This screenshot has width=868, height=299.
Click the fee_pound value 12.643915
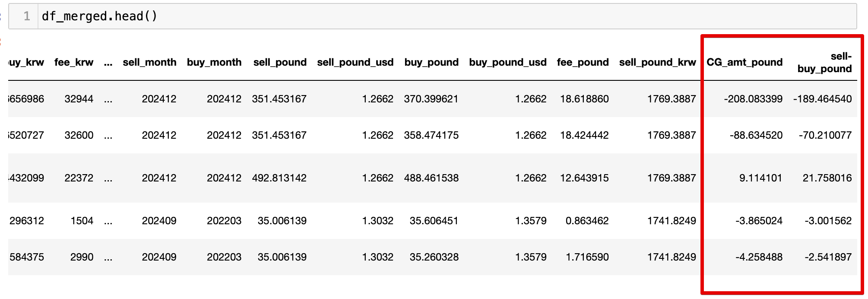coord(584,178)
